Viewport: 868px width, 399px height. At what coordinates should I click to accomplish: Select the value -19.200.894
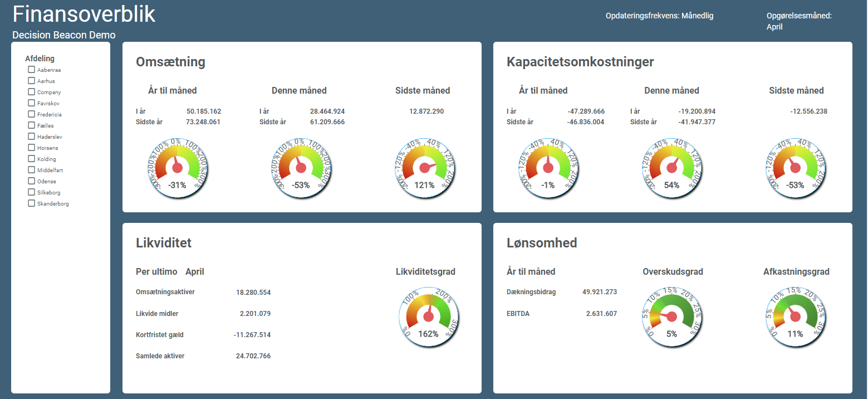697,111
